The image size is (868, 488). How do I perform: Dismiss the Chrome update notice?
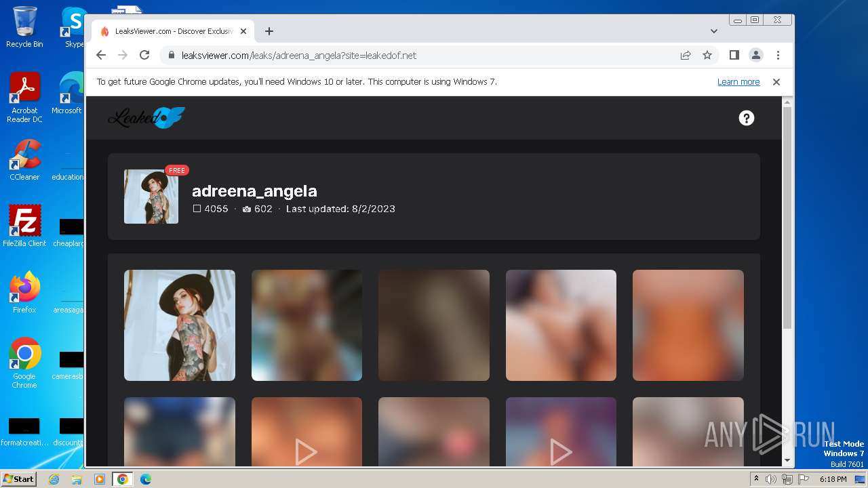point(776,82)
